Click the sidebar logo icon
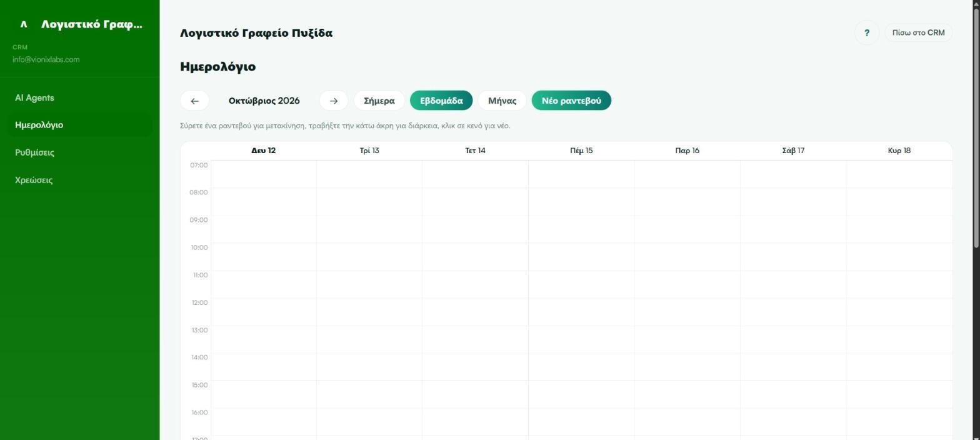The image size is (980, 440). [24, 24]
